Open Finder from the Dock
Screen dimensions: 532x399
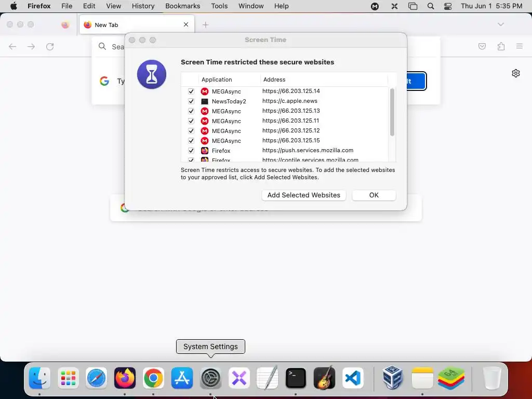coord(39,378)
